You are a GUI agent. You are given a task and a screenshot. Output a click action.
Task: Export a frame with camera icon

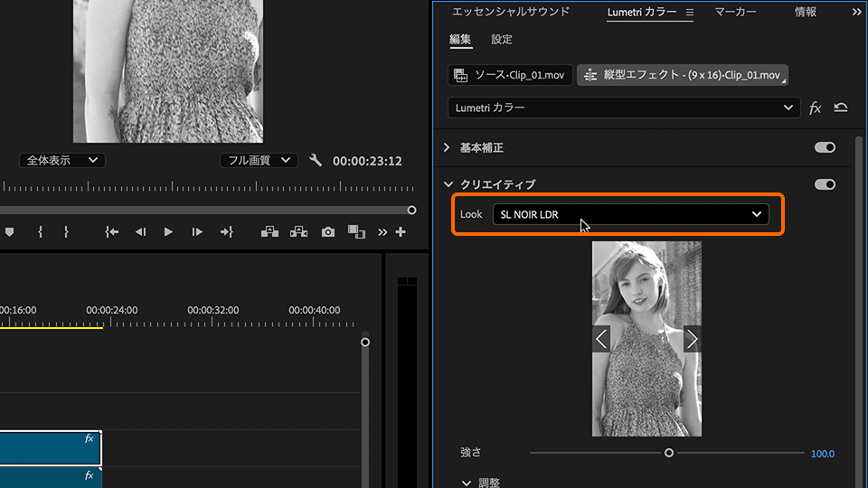[x=328, y=232]
